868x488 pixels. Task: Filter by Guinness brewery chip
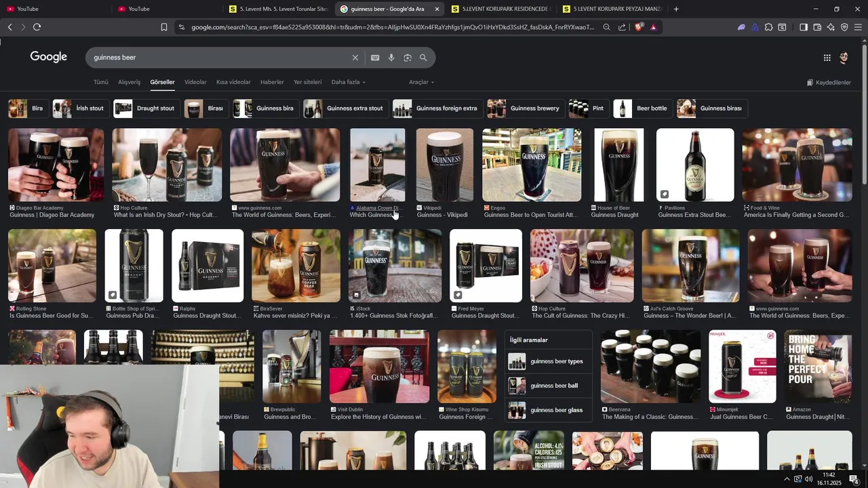pyautogui.click(x=526, y=108)
